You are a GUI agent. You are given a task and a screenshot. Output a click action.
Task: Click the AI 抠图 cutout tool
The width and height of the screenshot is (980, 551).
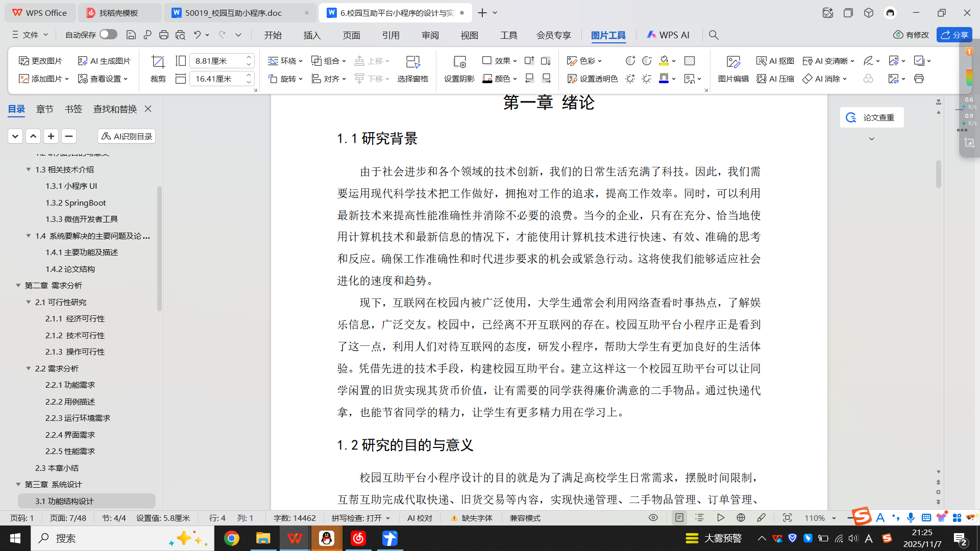(x=775, y=61)
